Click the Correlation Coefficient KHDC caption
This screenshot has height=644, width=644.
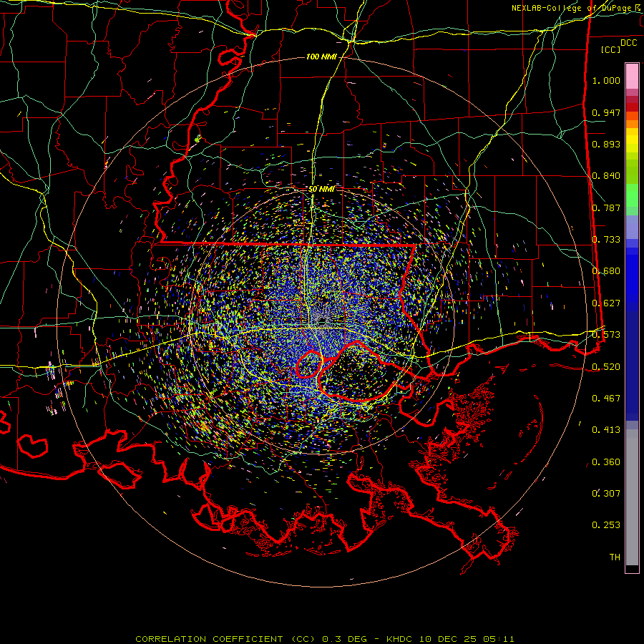[x=324, y=639]
